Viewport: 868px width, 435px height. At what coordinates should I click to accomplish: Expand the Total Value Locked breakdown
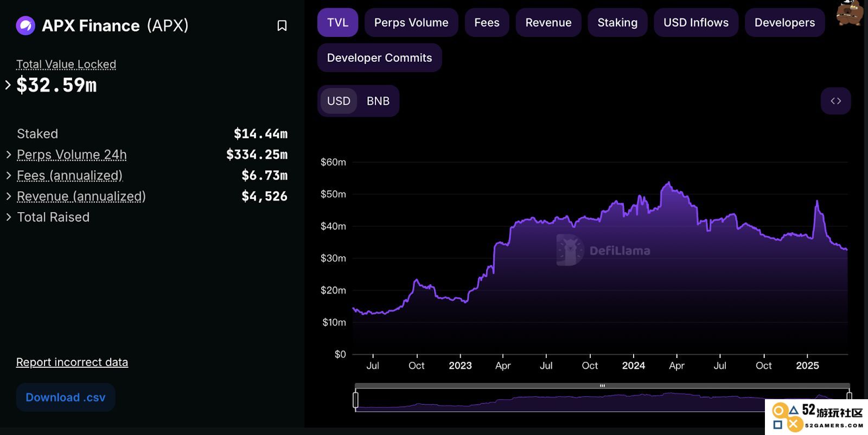pyautogui.click(x=8, y=85)
